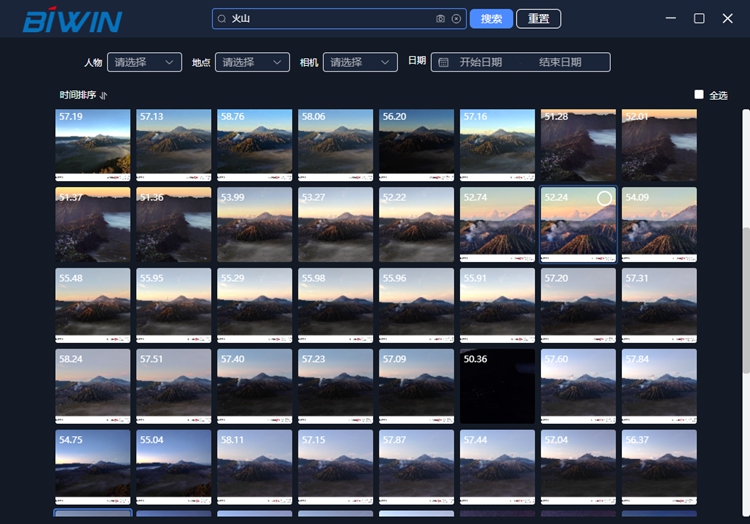Click the vertical scrollbar thumb

[746, 301]
